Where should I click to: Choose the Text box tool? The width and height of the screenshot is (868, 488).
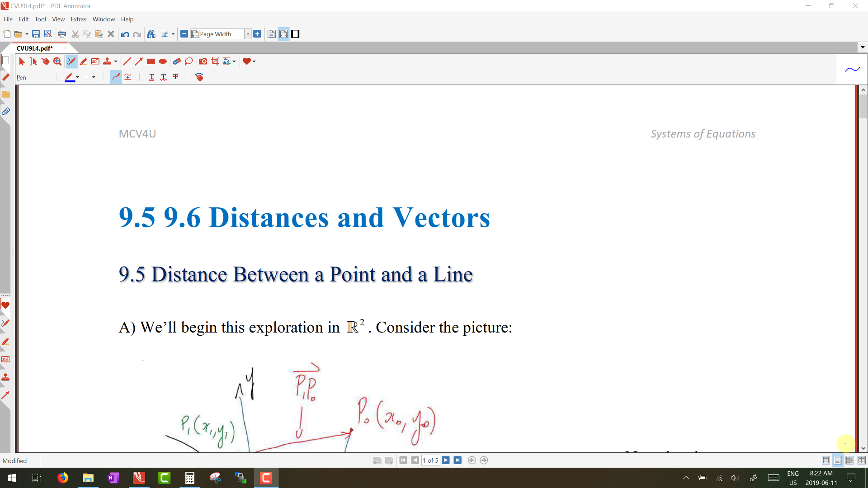click(95, 61)
